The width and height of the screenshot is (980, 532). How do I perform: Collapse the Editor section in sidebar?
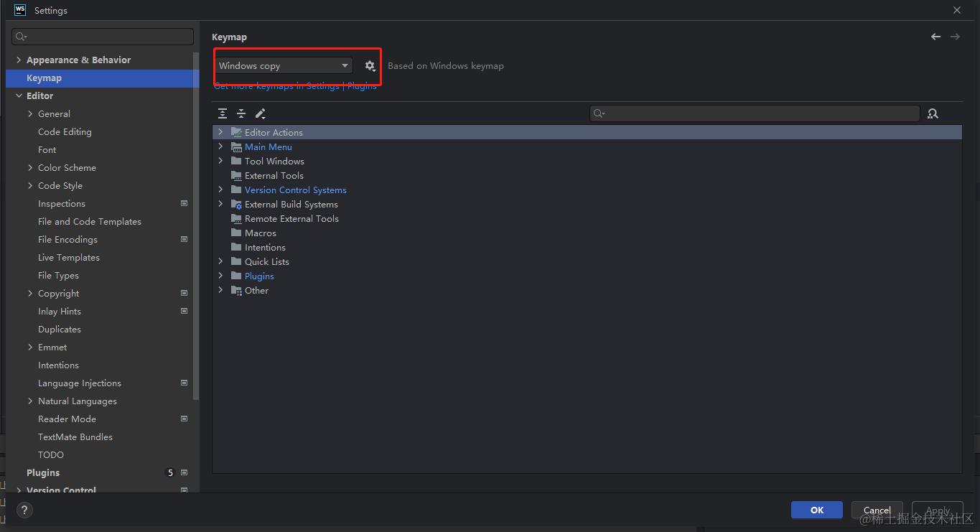point(19,96)
